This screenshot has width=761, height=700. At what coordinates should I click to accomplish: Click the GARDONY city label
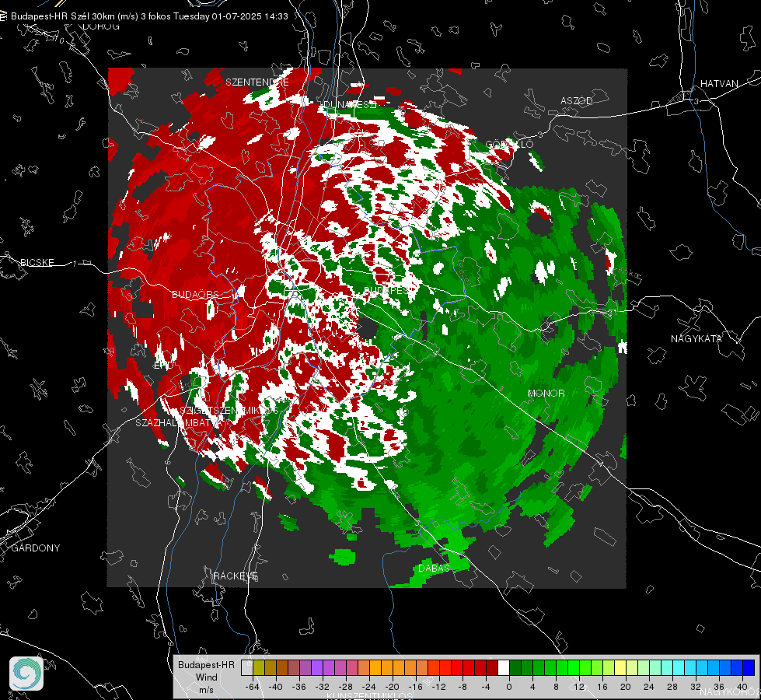click(36, 548)
